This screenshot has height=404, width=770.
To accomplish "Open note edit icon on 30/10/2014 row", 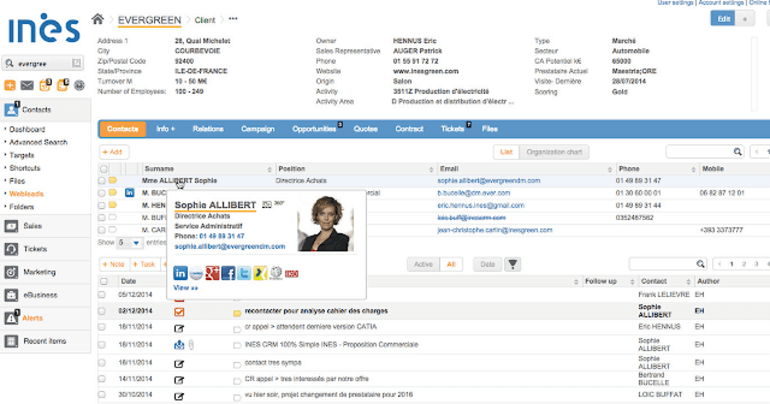I will click(179, 396).
